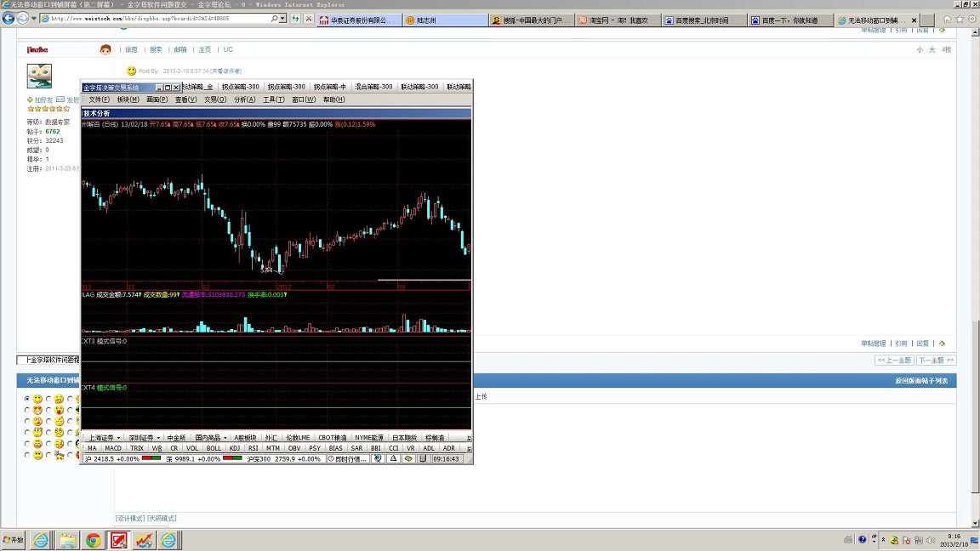
Task: Click the page vertical scrollbar down arrow
Action: [x=975, y=522]
